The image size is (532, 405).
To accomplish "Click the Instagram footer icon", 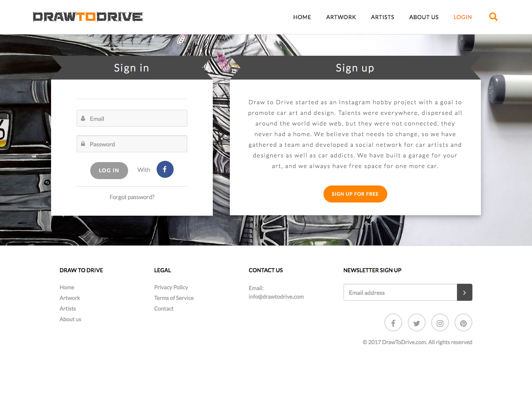I will [x=440, y=322].
